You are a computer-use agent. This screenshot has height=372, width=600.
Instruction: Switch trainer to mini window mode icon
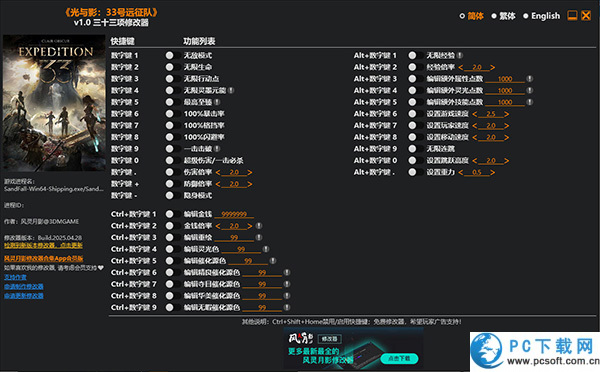572,16
